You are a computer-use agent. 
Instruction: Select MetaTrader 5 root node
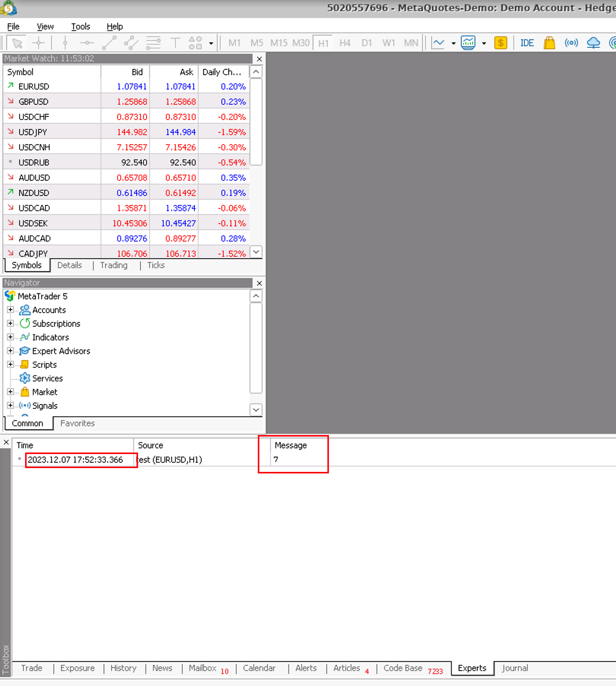pos(43,296)
